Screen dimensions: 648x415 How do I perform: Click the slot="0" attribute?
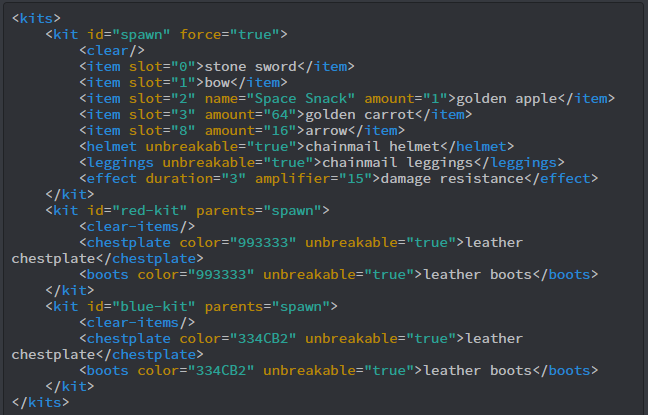[162, 67]
